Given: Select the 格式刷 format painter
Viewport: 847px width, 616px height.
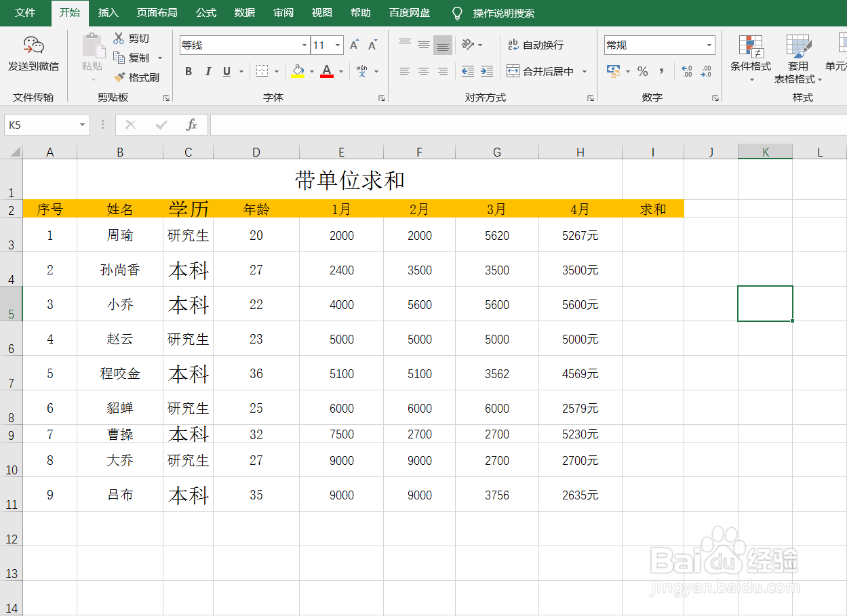Looking at the screenshot, I should (136, 77).
